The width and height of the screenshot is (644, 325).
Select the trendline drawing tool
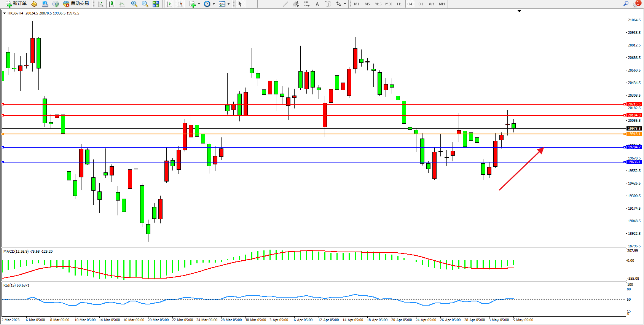pyautogui.click(x=285, y=4)
